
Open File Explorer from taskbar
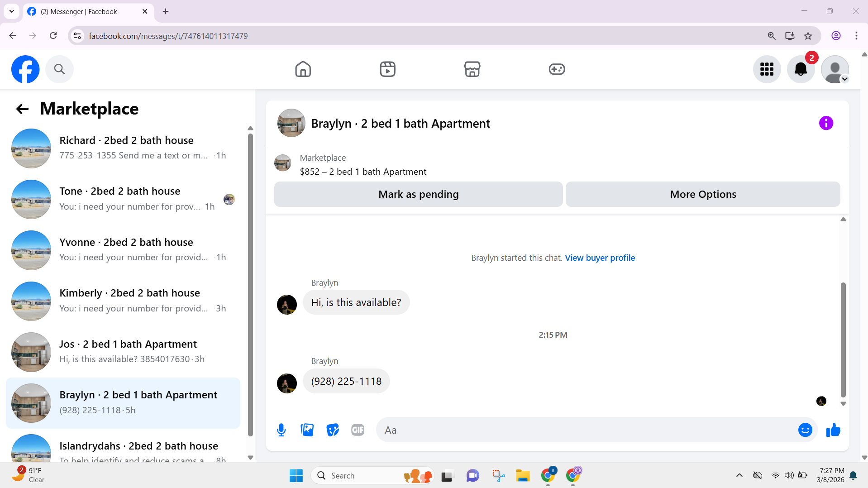[523, 476]
